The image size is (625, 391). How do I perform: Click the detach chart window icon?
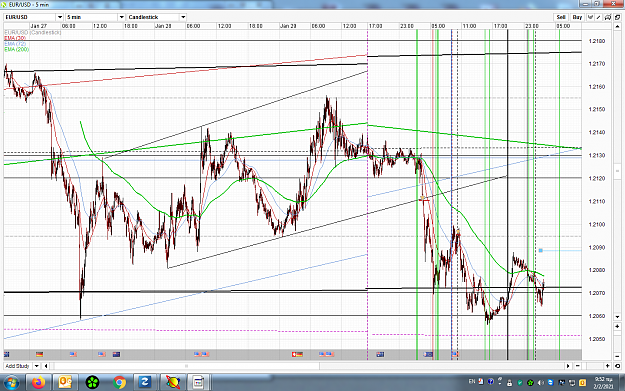point(617,17)
